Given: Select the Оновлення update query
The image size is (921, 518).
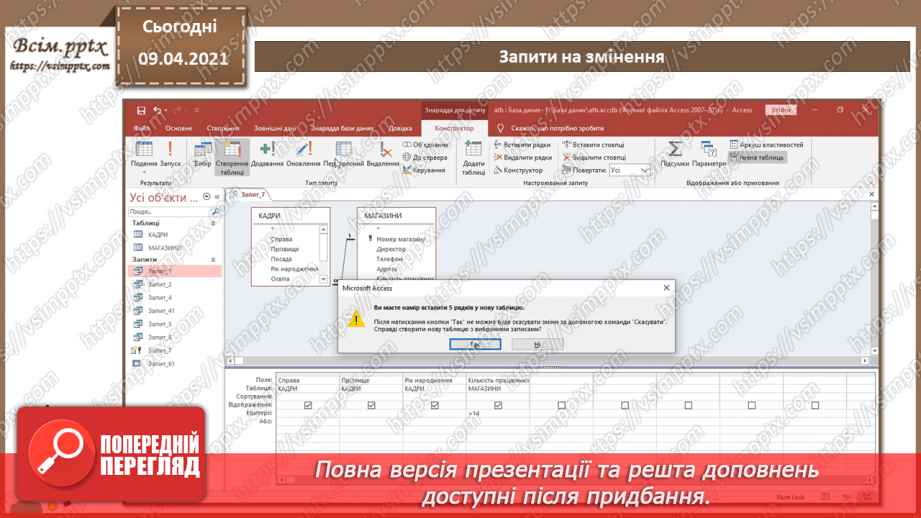Looking at the screenshot, I should (x=303, y=154).
